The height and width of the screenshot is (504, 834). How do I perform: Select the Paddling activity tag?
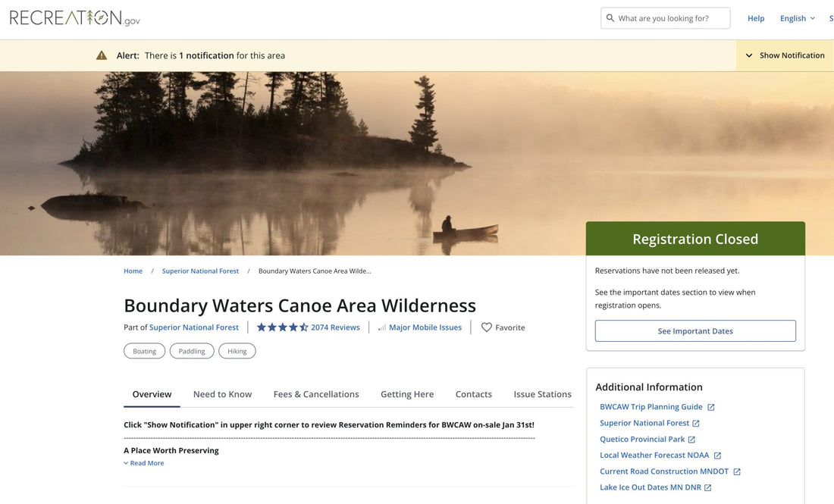(192, 351)
